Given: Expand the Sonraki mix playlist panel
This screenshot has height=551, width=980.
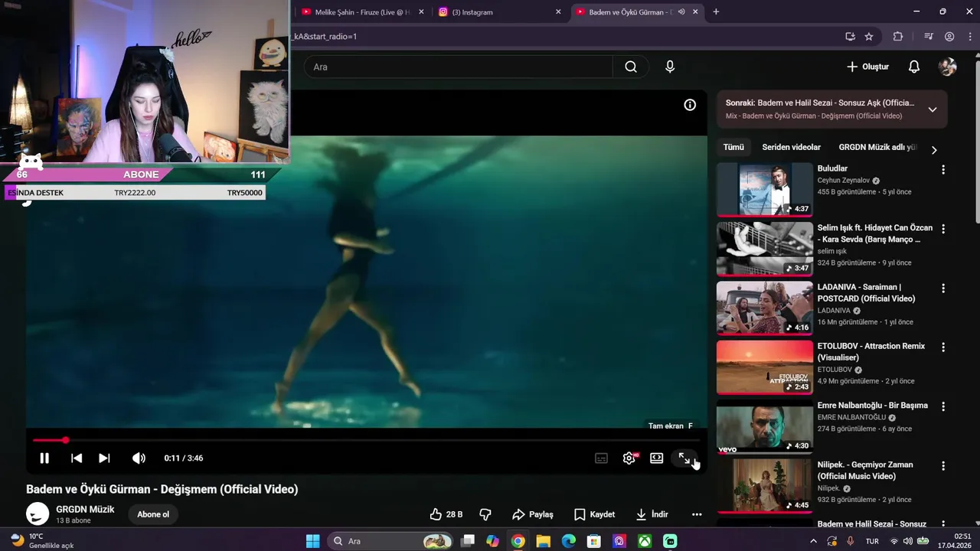Looking at the screenshot, I should (x=933, y=109).
